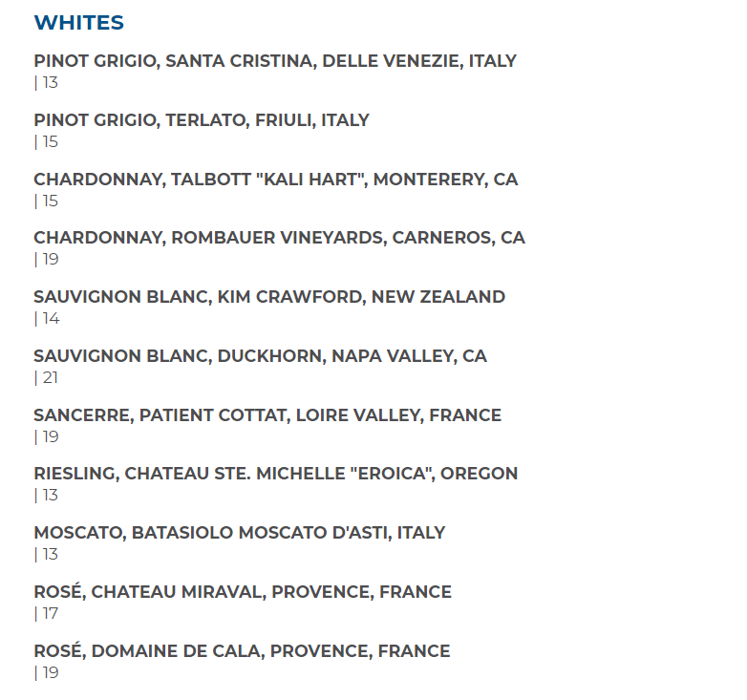The width and height of the screenshot is (747, 700).
Task: Click price 17 under Chateau Miraval
Action: [x=50, y=614]
